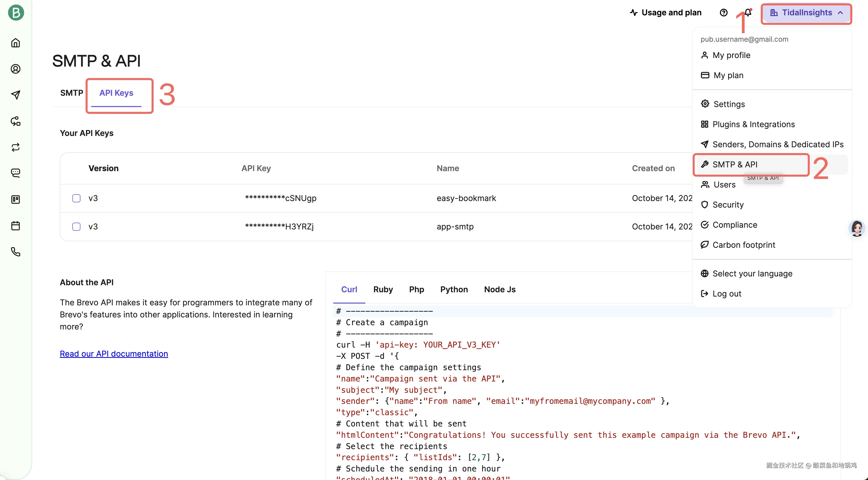
Task: Click the Brevo logo icon
Action: coord(16,13)
